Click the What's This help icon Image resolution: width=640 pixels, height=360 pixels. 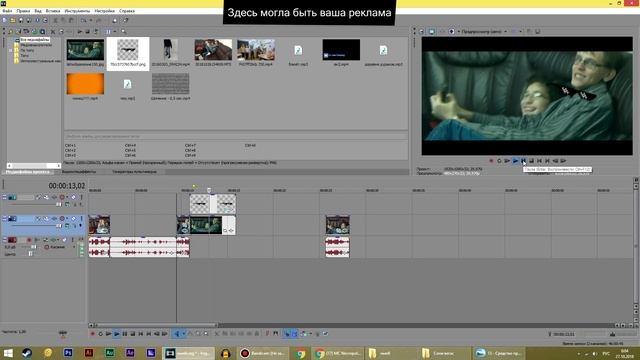tap(125, 20)
